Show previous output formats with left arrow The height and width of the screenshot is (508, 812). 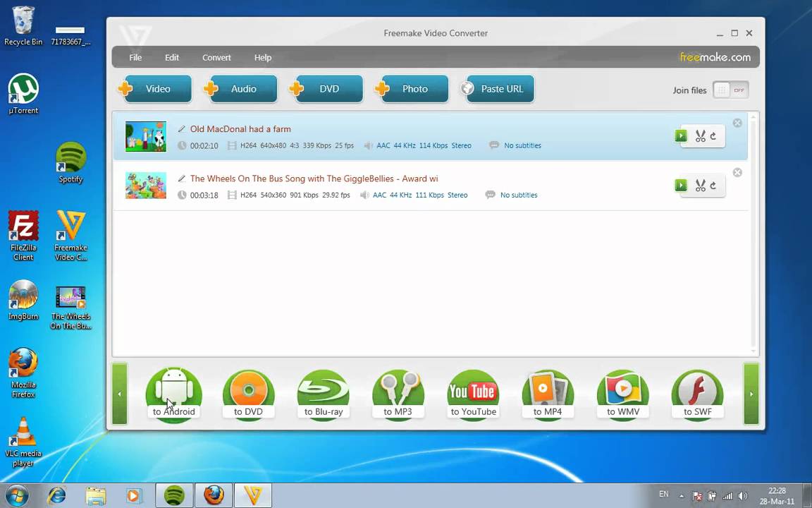tap(120, 394)
